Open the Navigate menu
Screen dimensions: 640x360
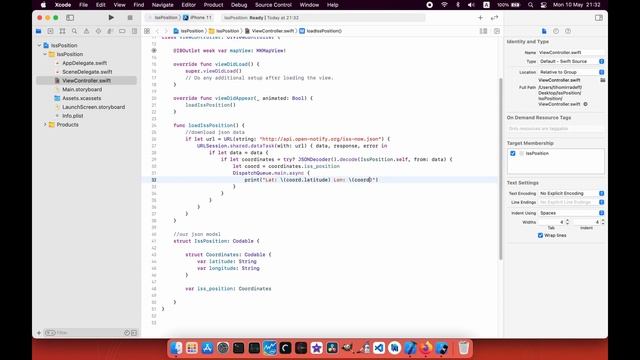[162, 5]
